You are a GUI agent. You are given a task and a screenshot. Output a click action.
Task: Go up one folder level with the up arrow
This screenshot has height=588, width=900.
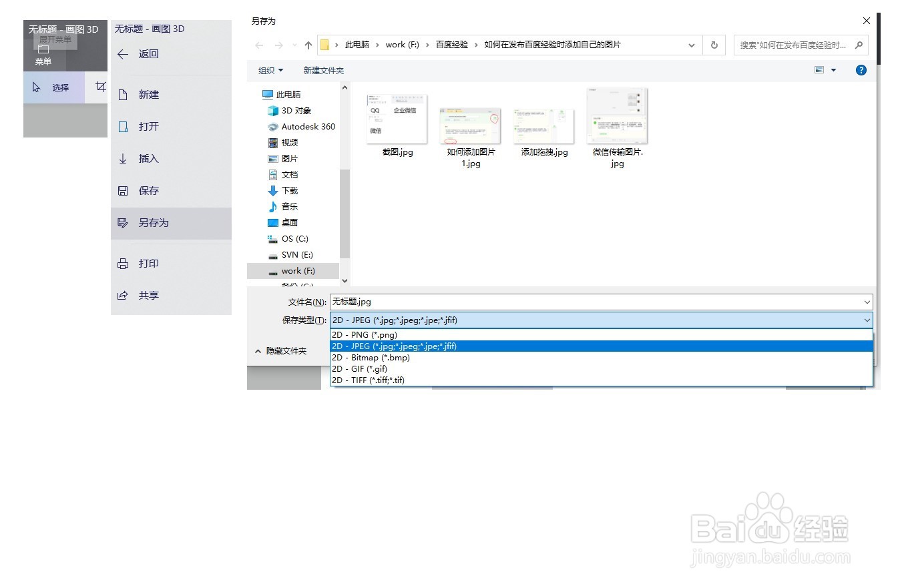[x=308, y=45]
